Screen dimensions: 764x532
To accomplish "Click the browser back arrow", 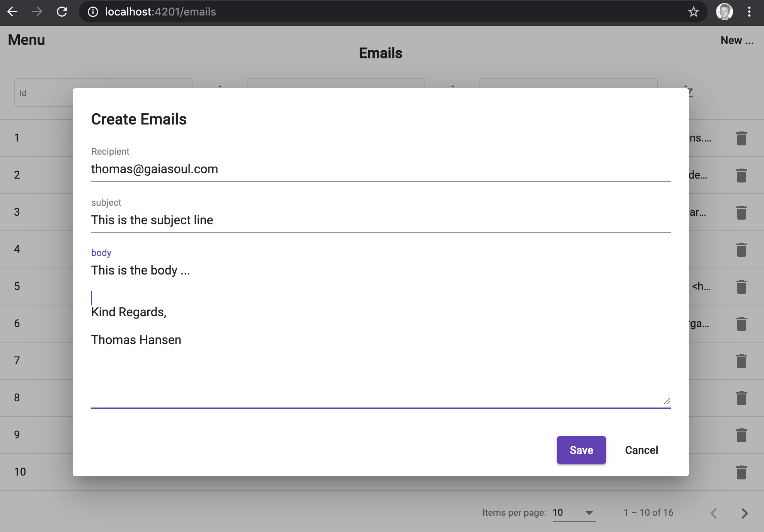I will 12,12.
